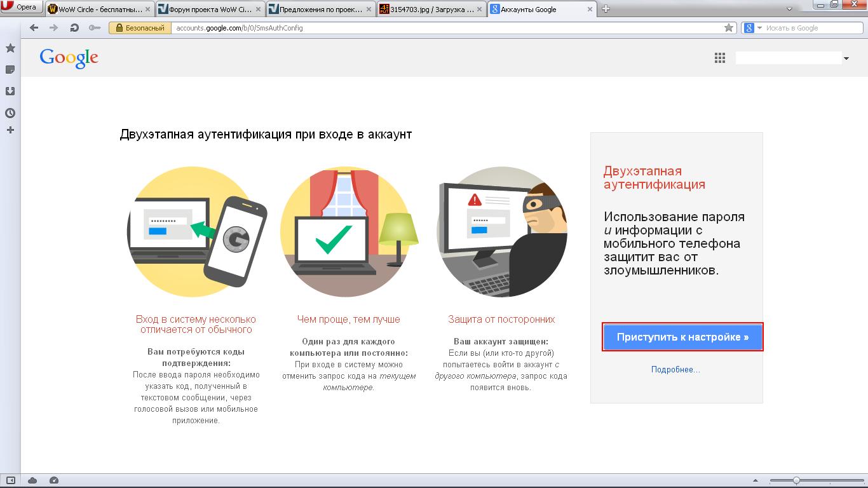The width and height of the screenshot is (868, 488).
Task: Close the Предложения по проекту tab
Action: [369, 9]
